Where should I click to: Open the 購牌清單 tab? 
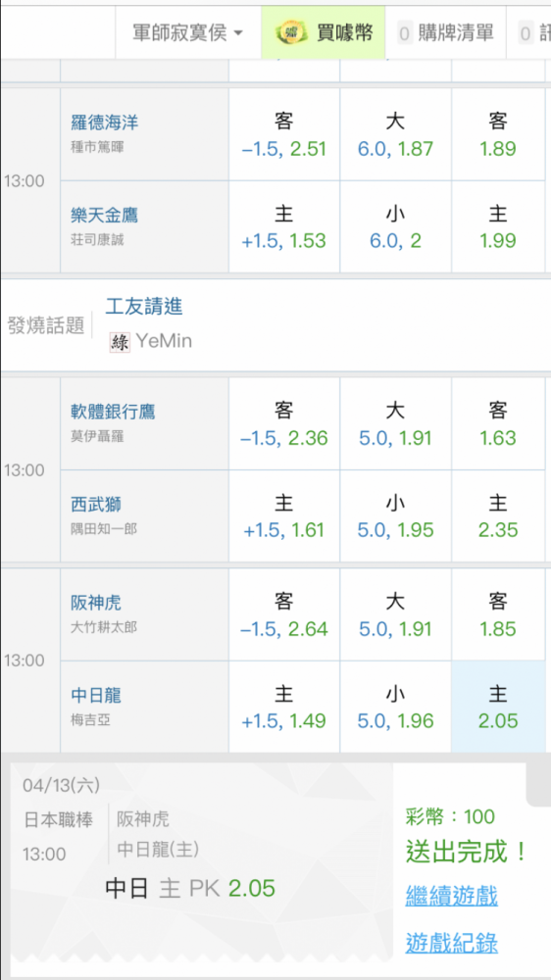click(445, 33)
